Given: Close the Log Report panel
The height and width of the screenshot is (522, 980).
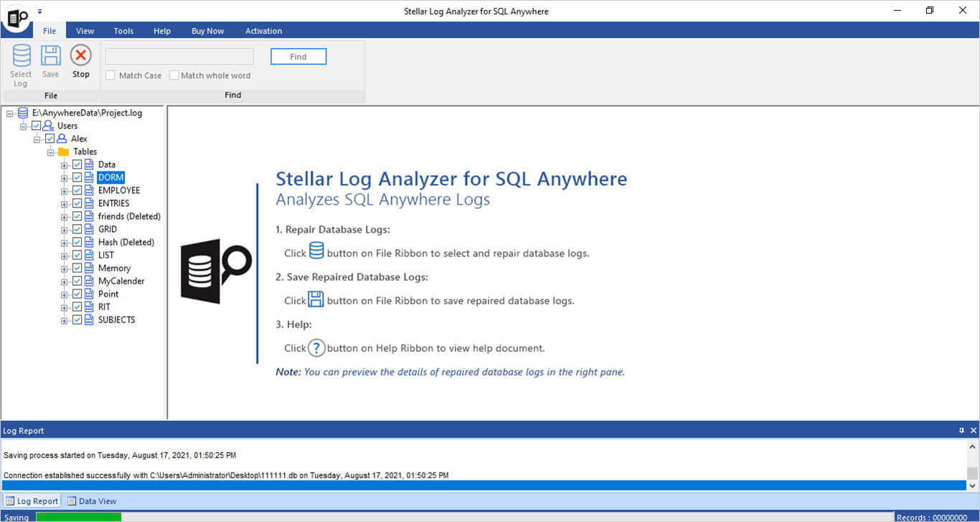Looking at the screenshot, I should click(974, 431).
